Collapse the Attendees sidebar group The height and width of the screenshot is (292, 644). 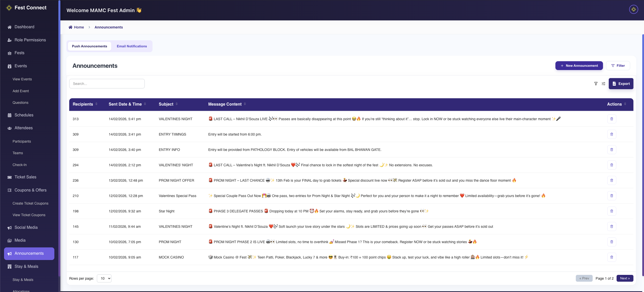point(23,128)
